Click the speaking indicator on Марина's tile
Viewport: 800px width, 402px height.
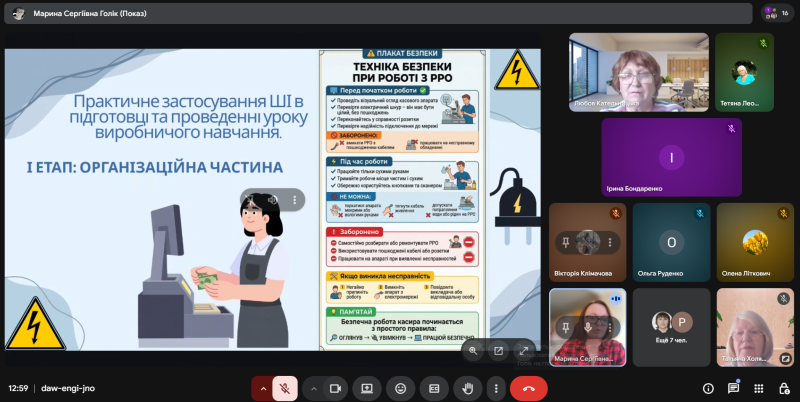coord(616,299)
